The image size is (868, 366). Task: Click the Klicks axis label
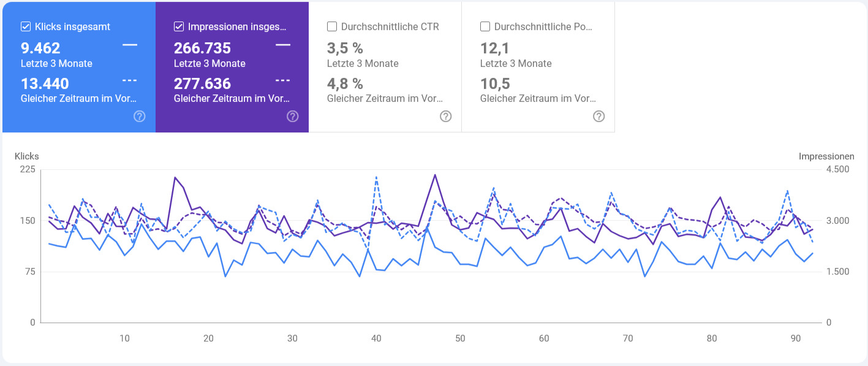coord(27,156)
